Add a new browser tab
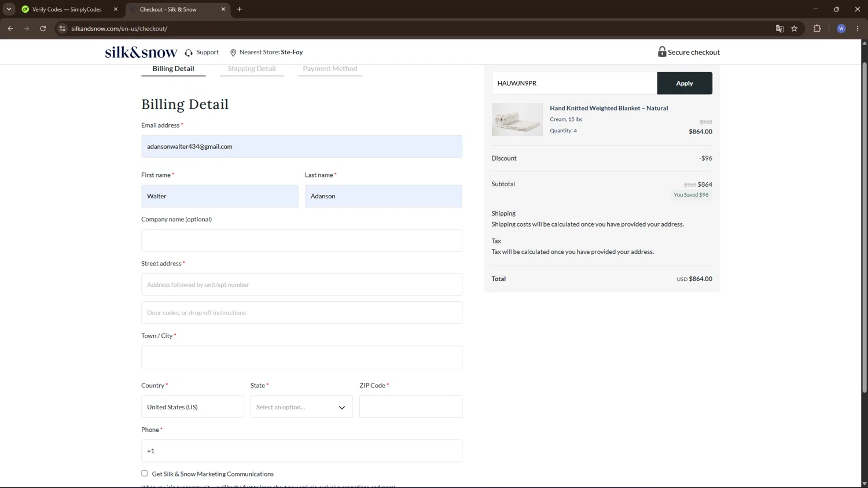The width and height of the screenshot is (868, 488). tap(240, 9)
